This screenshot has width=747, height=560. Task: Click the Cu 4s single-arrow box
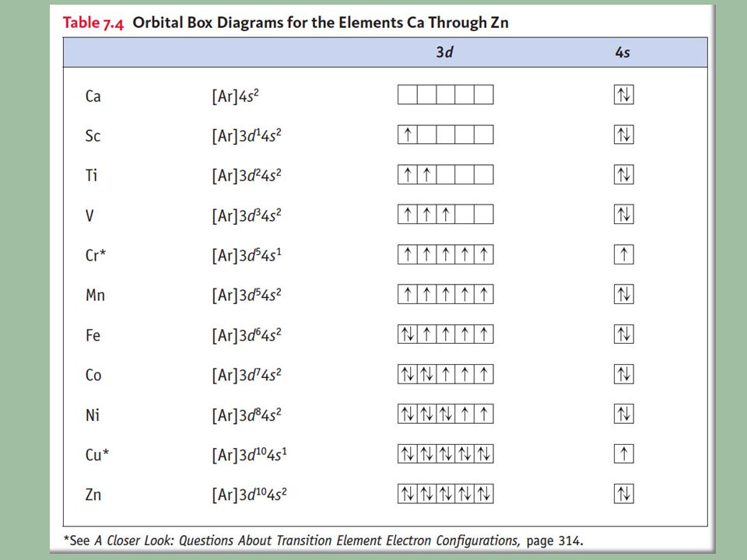623,453
